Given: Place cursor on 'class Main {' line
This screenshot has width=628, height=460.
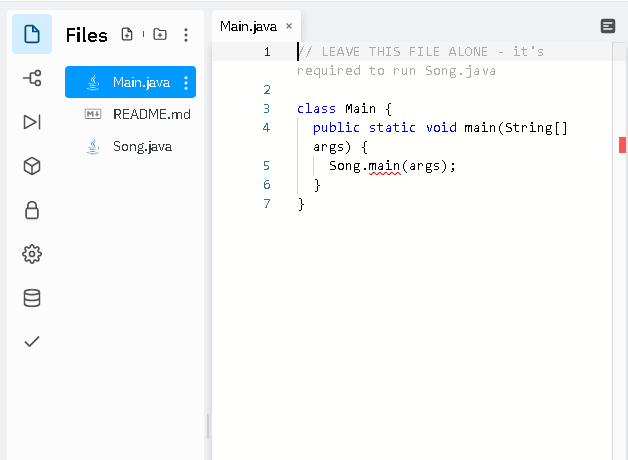Looking at the screenshot, I should (x=344, y=108).
